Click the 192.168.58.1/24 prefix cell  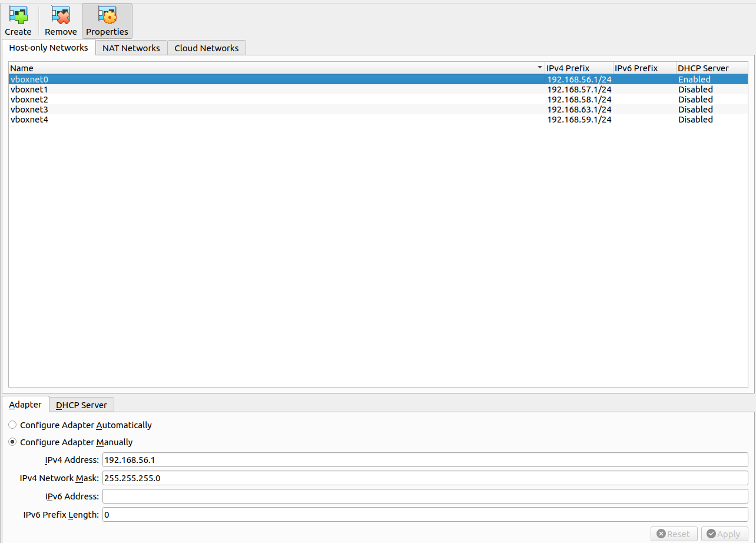579,100
